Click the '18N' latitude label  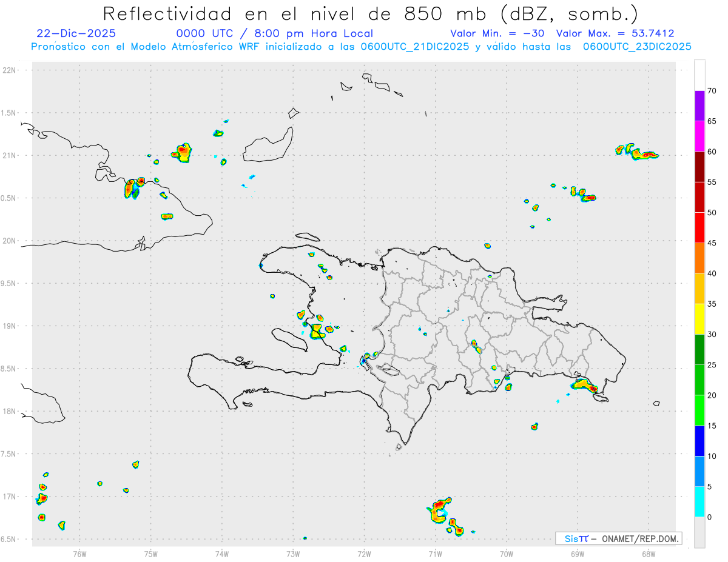(10, 411)
